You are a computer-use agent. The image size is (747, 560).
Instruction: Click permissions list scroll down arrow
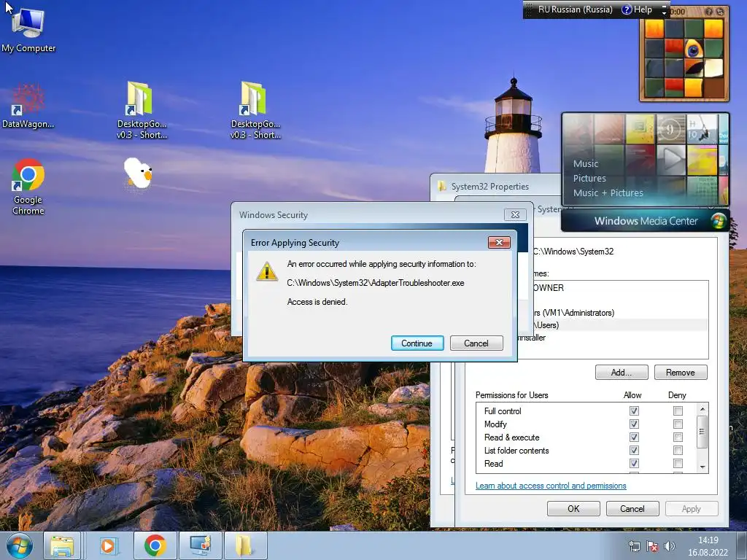coord(702,467)
